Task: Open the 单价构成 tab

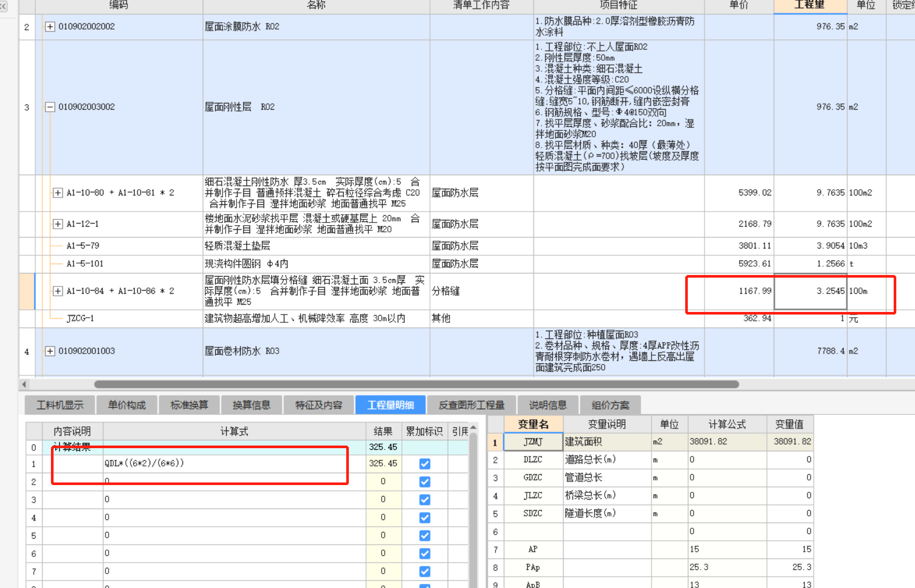Action: [127, 405]
